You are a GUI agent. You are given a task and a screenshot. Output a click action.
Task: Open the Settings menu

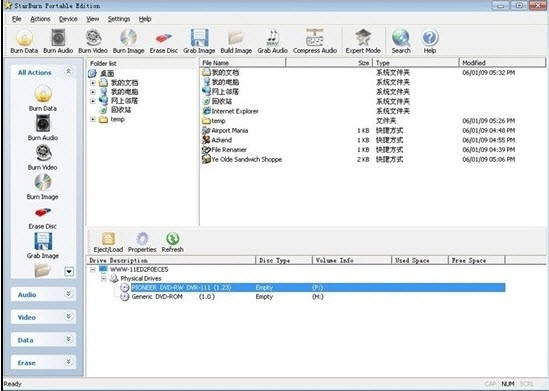pyautogui.click(x=119, y=19)
